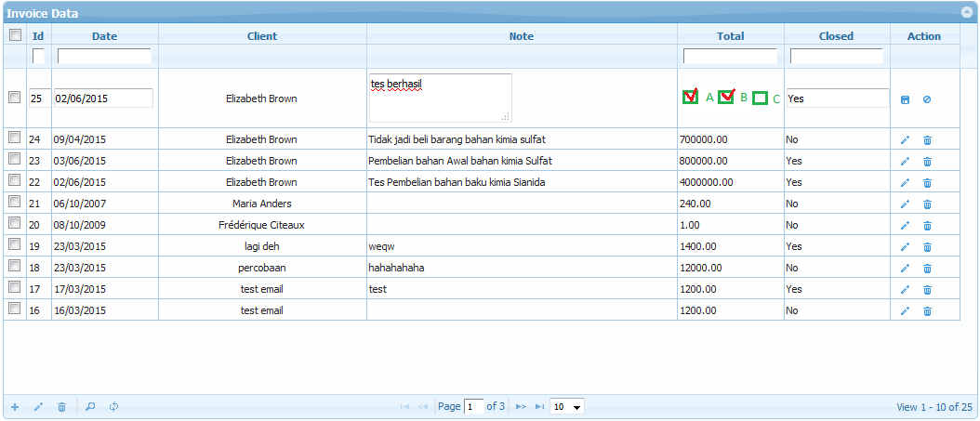Click 'Frédérique Citeaux' client cell

[262, 225]
